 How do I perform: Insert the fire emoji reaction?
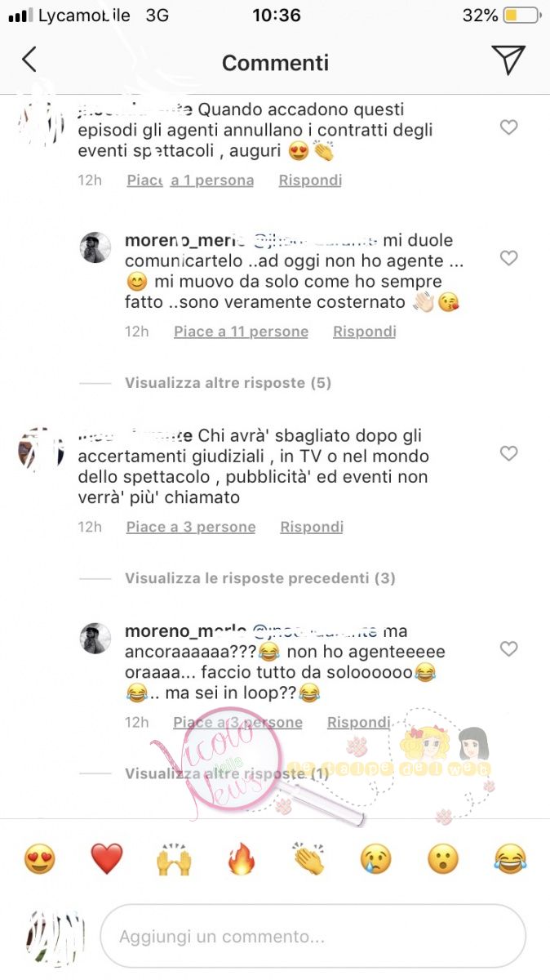tap(242, 859)
